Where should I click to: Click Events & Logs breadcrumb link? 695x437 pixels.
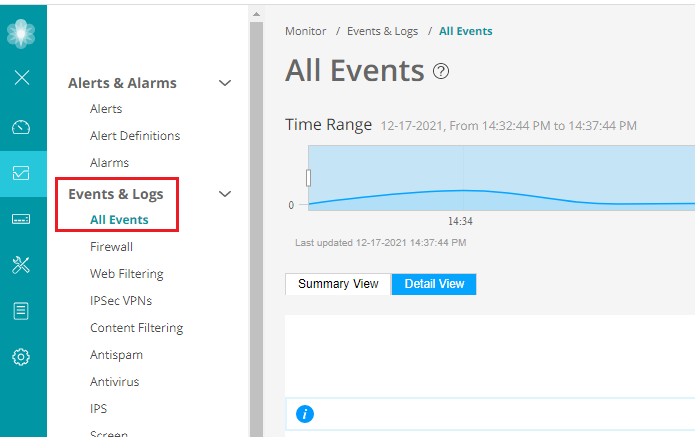point(382,31)
